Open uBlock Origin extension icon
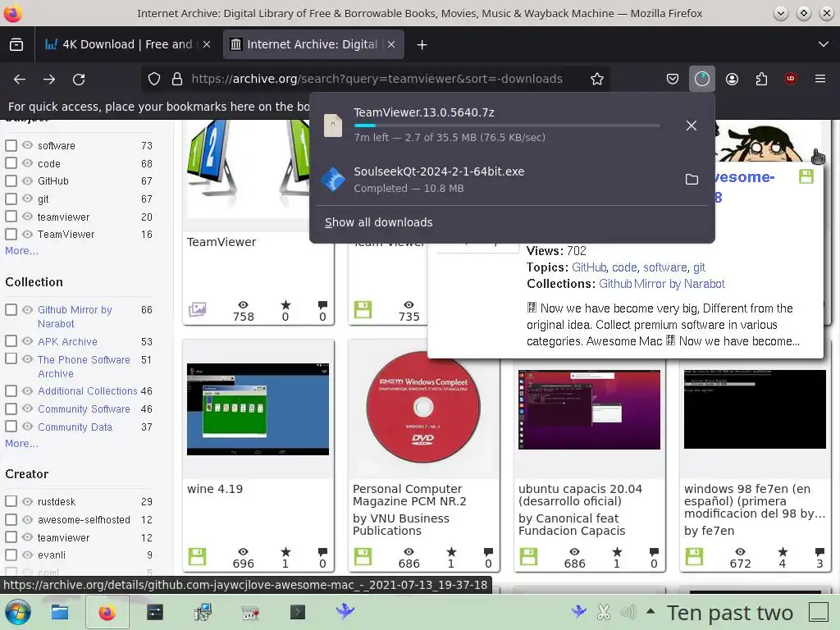 point(790,80)
